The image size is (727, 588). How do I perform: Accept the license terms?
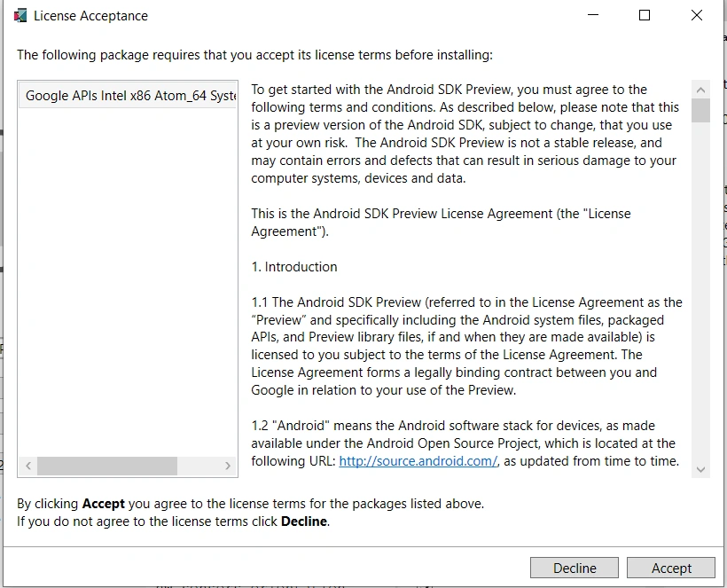(x=671, y=568)
